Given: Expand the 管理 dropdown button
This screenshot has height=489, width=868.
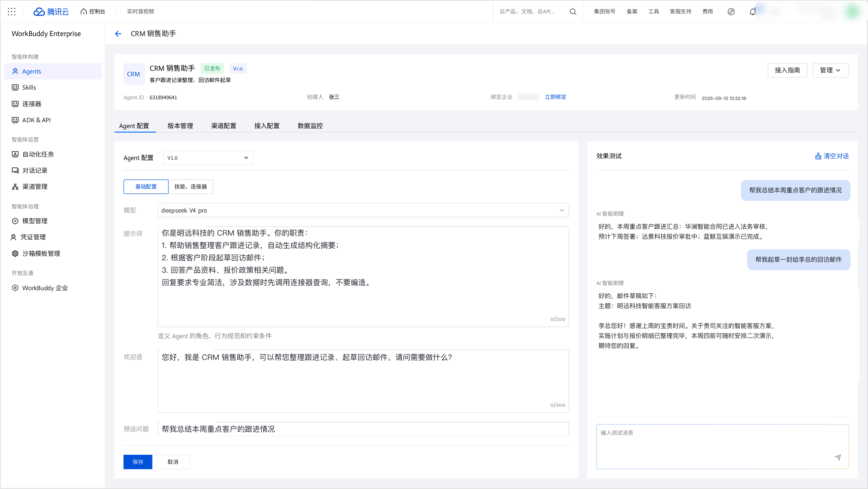Looking at the screenshot, I should point(831,70).
